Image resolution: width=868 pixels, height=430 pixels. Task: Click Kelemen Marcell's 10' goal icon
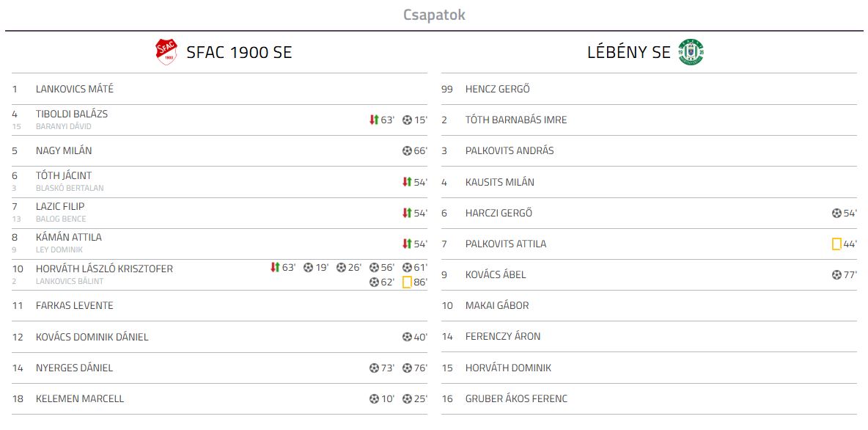374,398
